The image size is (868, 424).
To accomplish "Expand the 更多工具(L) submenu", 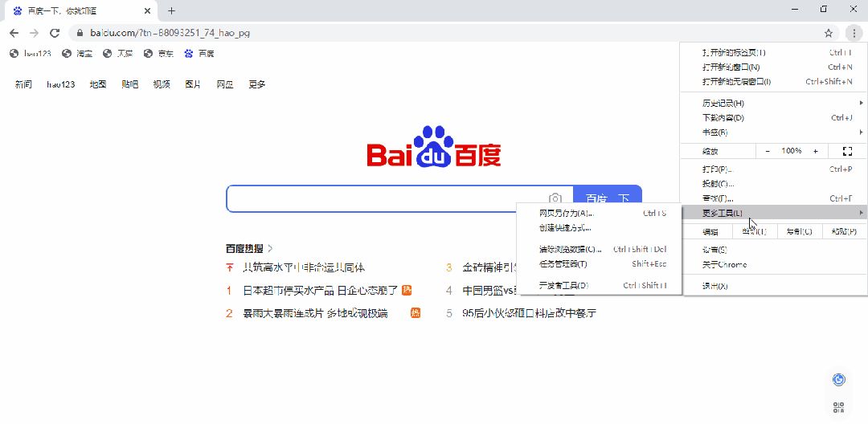I will coord(774,213).
